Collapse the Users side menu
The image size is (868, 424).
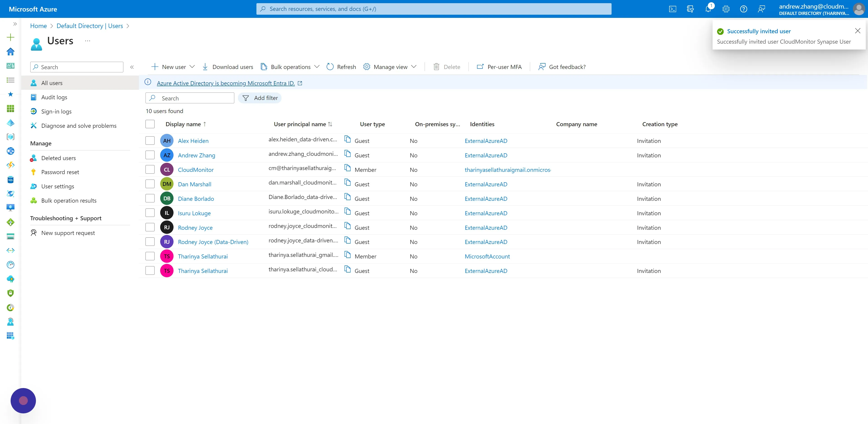132,67
